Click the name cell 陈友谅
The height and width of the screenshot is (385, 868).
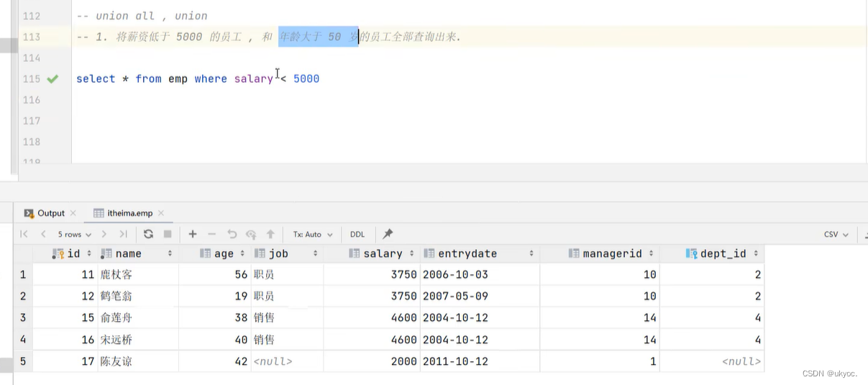(138, 361)
